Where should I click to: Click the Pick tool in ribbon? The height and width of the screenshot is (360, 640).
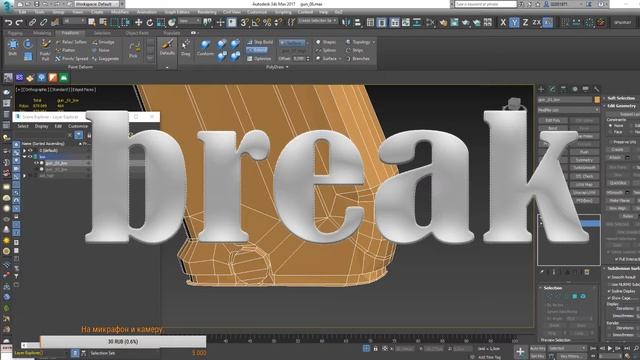click(133, 49)
